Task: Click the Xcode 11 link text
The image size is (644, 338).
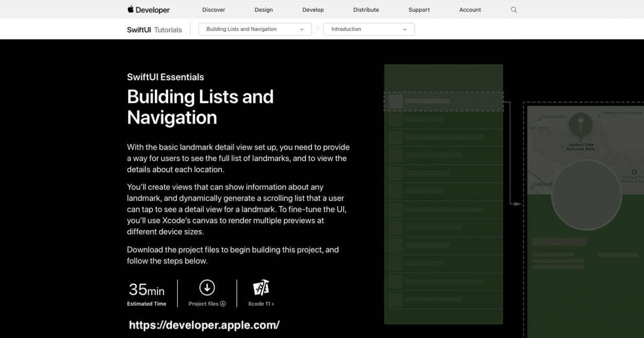Action: (261, 304)
